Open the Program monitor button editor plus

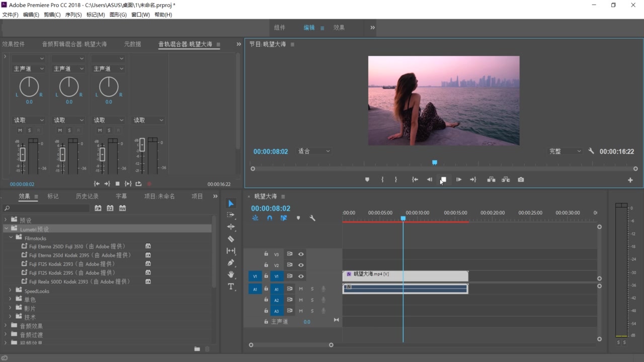630,180
